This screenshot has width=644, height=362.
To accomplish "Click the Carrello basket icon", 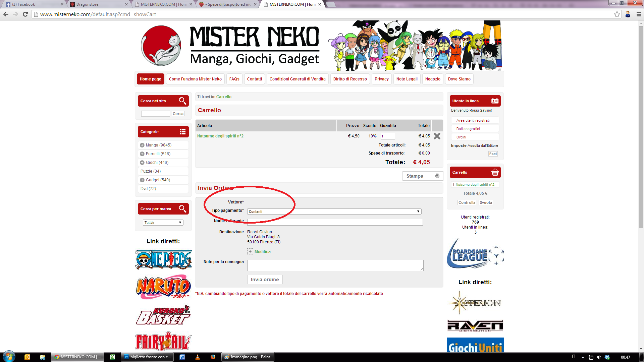I will click(x=495, y=172).
